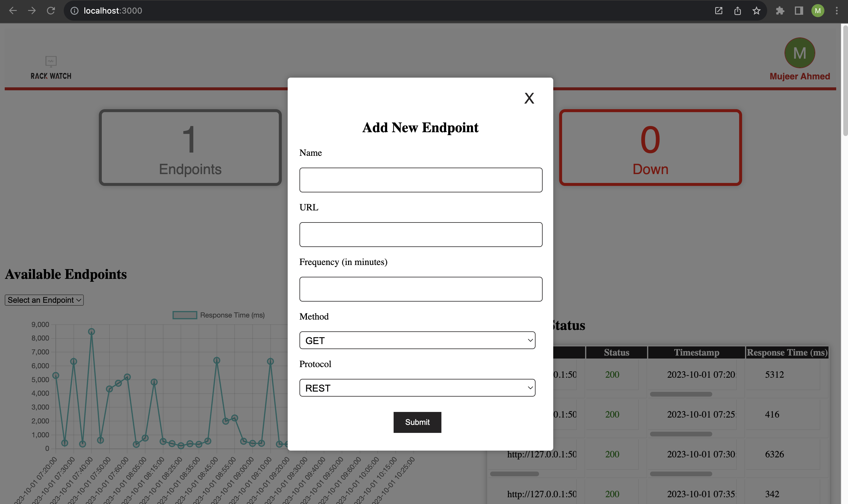Click the Rack Watch logo
Screen dimensions: 848x504
pyautogui.click(x=51, y=68)
